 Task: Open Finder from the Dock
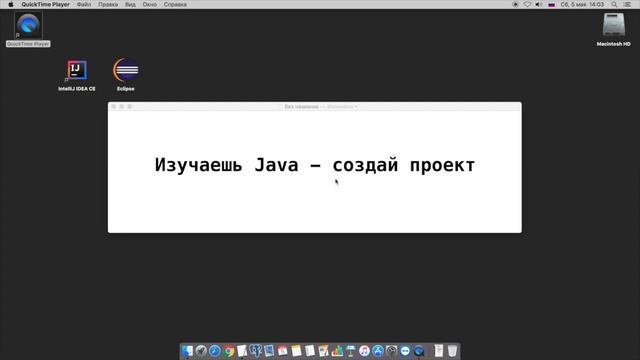tap(187, 351)
